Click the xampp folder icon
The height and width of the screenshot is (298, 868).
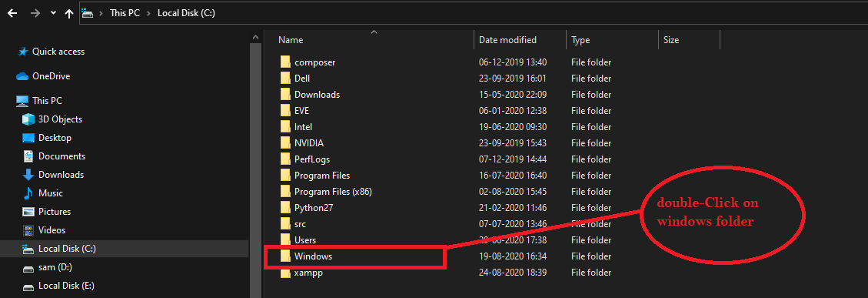pos(285,273)
